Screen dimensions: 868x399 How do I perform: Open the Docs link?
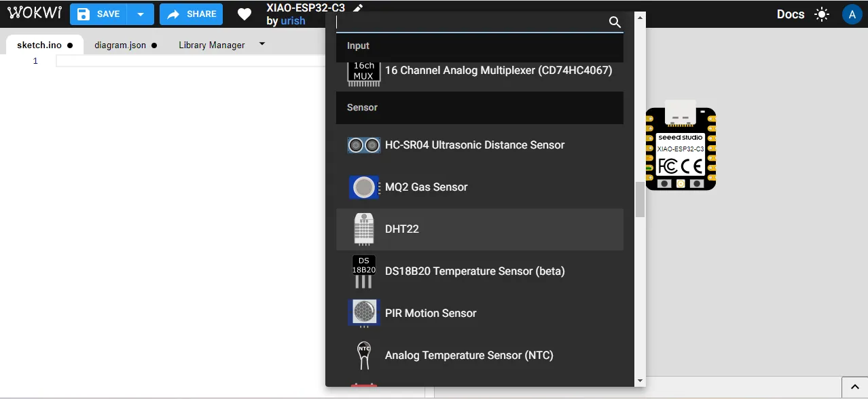(790, 14)
